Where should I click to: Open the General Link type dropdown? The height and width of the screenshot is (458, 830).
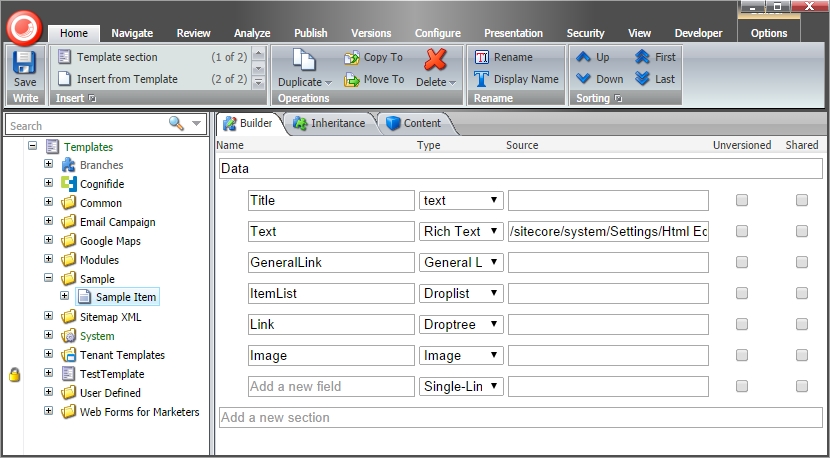point(461,262)
